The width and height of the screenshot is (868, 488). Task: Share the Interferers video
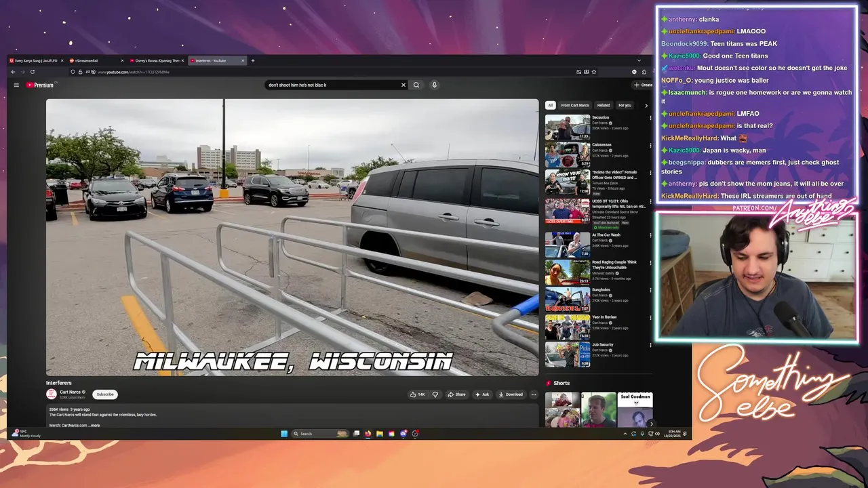[x=457, y=394]
